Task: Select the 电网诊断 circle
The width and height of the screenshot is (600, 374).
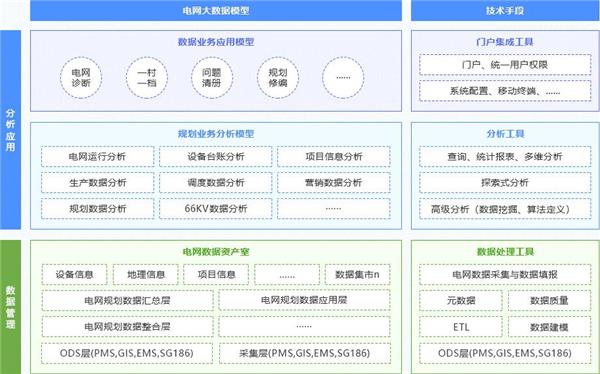Action: coord(81,78)
